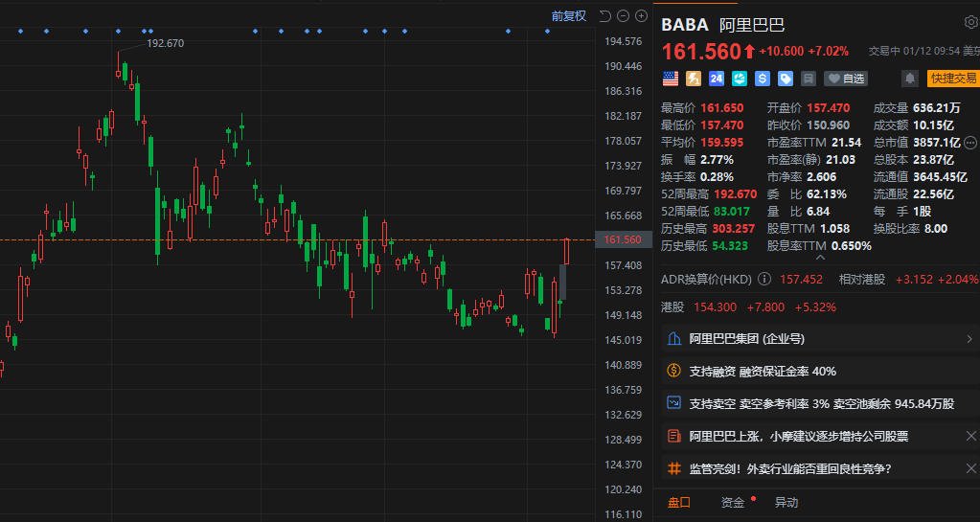
Task: Click the blue 24-hour trading icon
Action: [x=717, y=79]
